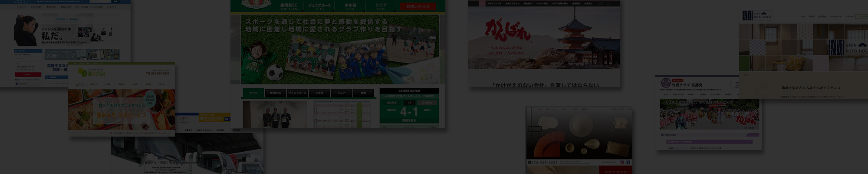Open the 守成クラブ 京都葵 site thumbnail

[x=708, y=113]
